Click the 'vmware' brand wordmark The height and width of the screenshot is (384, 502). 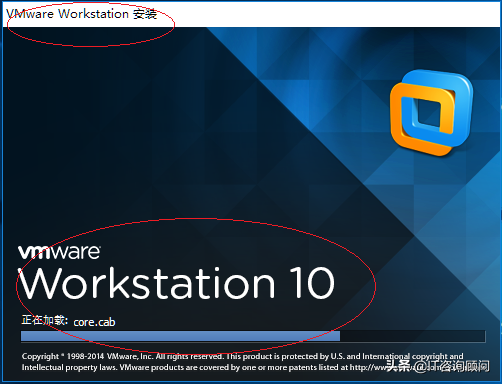pos(59,252)
